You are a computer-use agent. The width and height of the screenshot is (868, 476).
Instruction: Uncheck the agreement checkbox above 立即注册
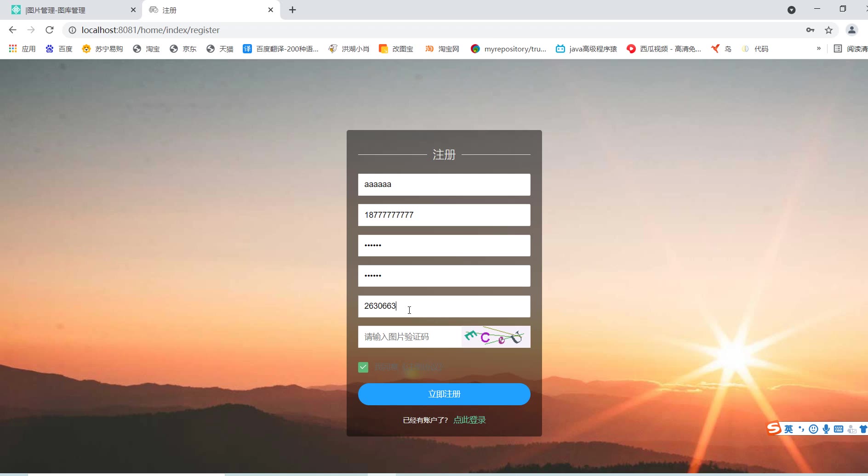[363, 367]
